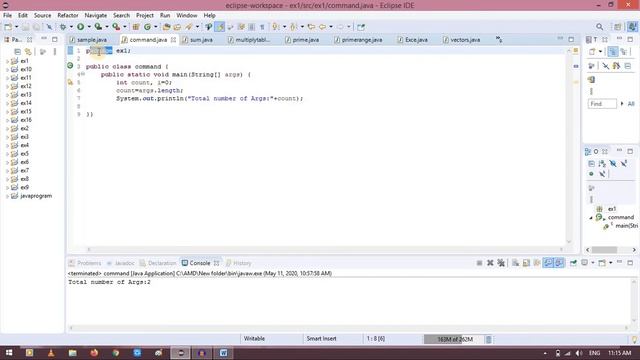Open the File menu

(7, 15)
